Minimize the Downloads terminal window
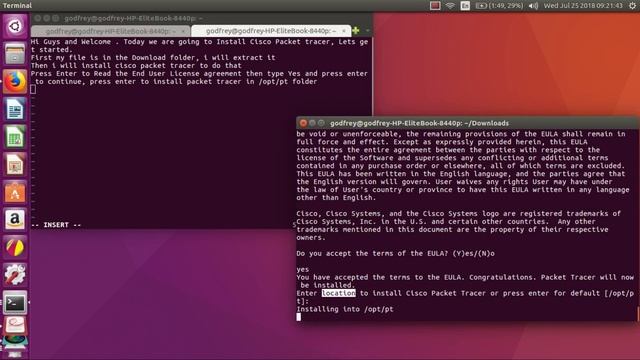 click(x=312, y=123)
